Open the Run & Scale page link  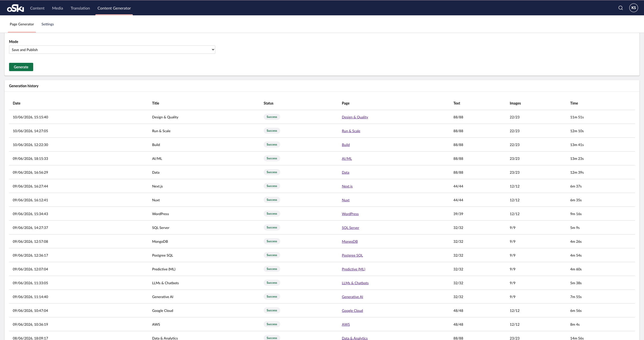pyautogui.click(x=351, y=131)
